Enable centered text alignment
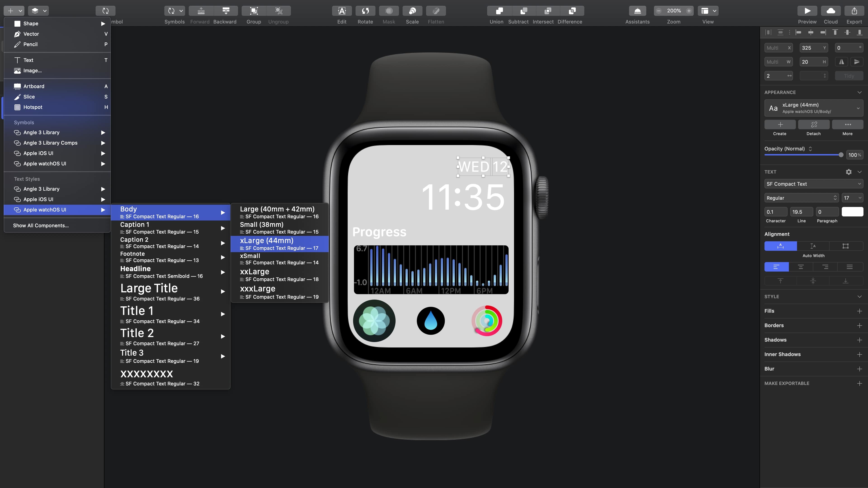This screenshot has width=868, height=488. (801, 266)
